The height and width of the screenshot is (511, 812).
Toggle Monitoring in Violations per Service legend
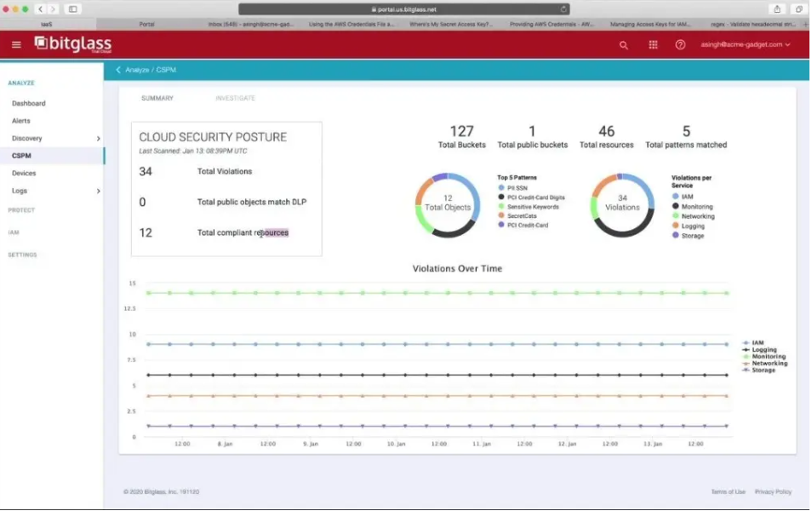[x=692, y=206]
